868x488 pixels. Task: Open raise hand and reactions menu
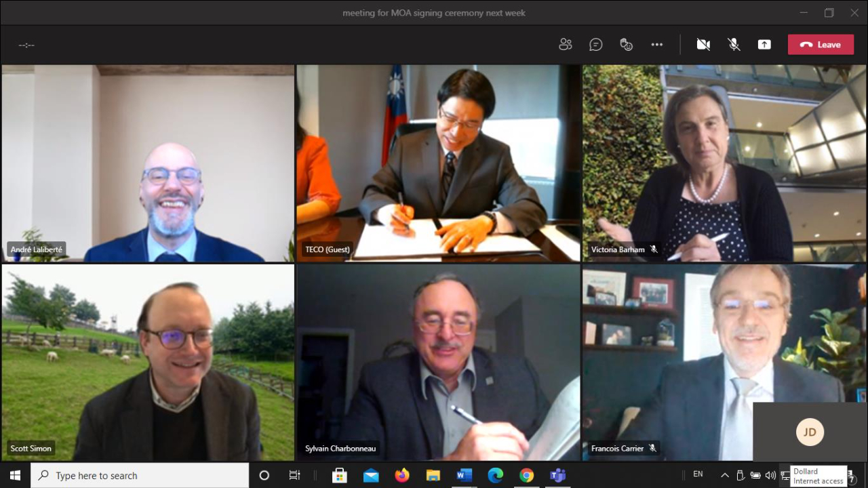click(626, 45)
